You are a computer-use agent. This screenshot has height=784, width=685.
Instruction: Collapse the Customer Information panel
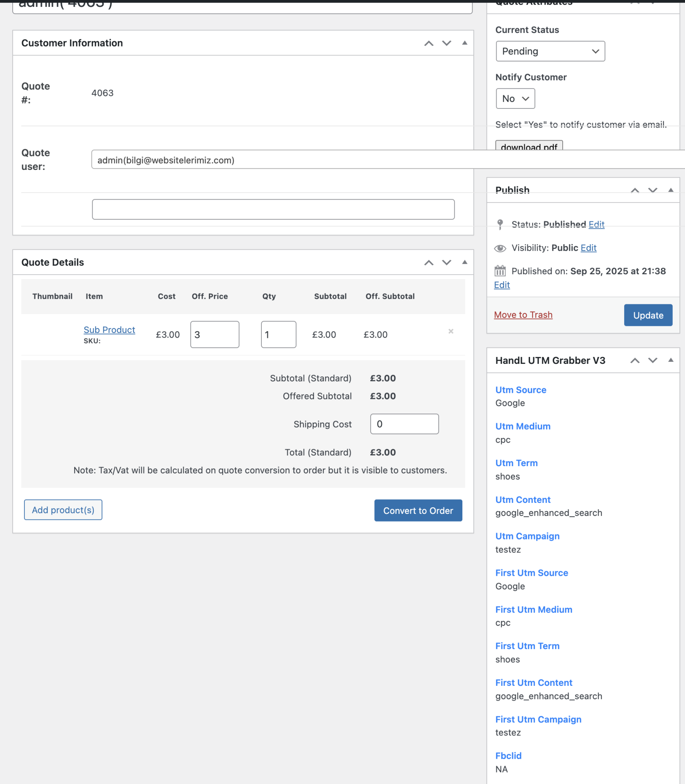click(464, 43)
